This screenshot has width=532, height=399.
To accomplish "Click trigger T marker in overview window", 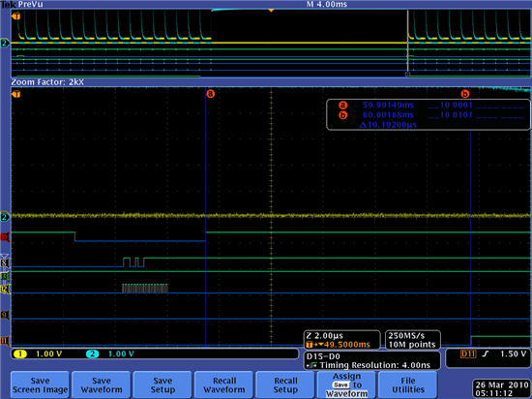I will 15,15.
